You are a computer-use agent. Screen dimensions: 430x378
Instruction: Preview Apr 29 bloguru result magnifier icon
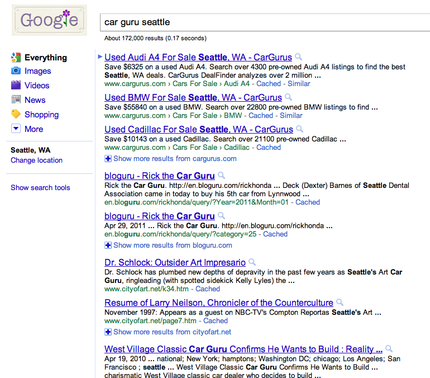coord(221,215)
